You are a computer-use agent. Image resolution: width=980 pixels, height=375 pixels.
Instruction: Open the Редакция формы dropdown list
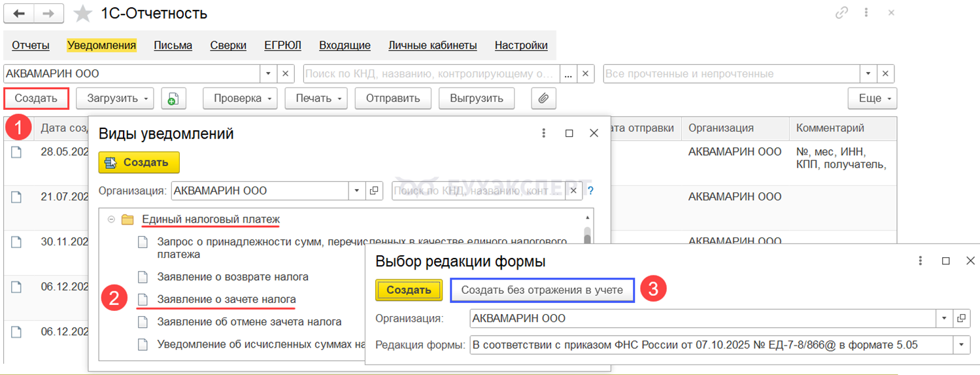(961, 345)
